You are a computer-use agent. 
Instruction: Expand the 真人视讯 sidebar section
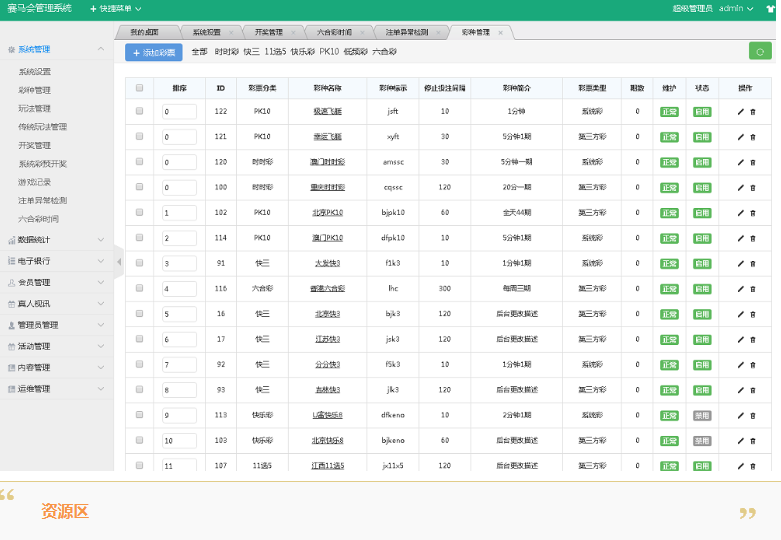(57, 304)
